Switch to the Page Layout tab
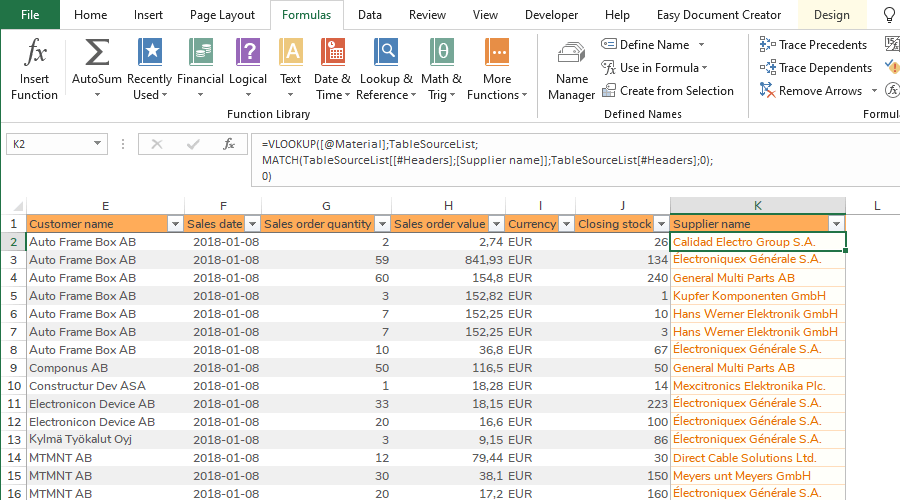 coord(222,15)
